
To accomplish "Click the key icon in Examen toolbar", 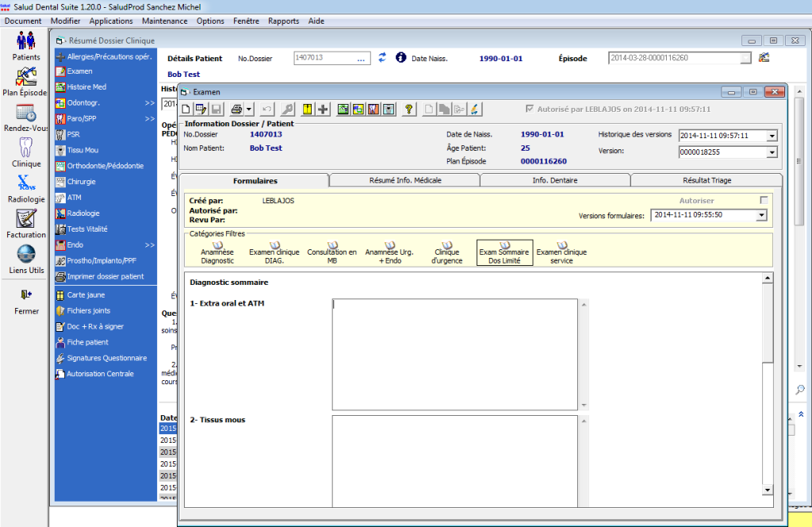I will 287,110.
